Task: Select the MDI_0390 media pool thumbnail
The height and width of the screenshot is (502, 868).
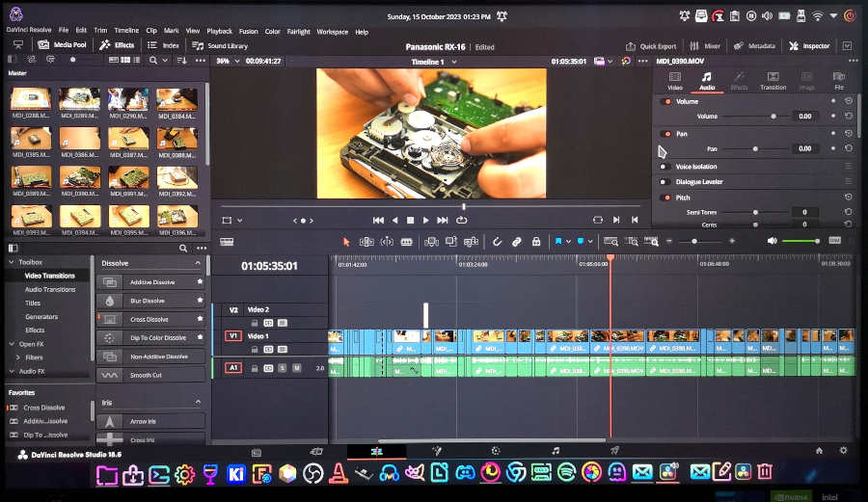Action: pyautogui.click(x=80, y=177)
